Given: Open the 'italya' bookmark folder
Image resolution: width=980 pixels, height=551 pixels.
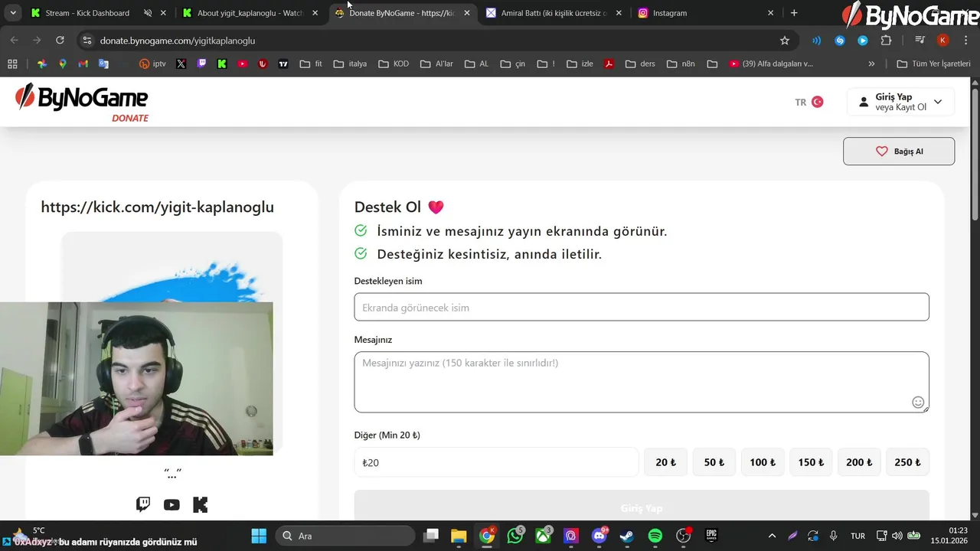Looking at the screenshot, I should (x=350, y=64).
